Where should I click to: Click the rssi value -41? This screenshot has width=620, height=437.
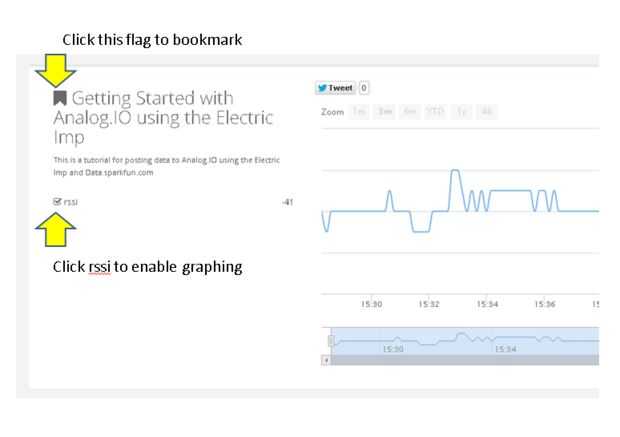coord(287,202)
